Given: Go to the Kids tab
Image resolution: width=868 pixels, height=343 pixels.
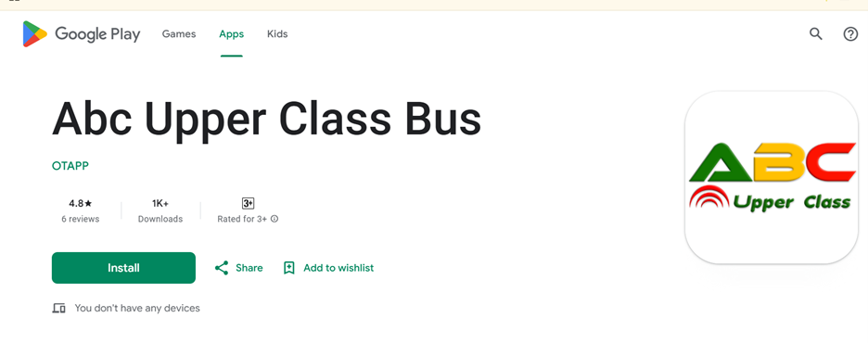Looking at the screenshot, I should [277, 34].
